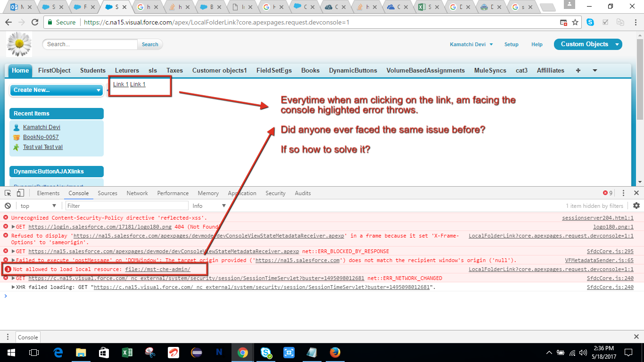Expand the XHR failed loading entry
644x362 pixels.
coord(13,287)
